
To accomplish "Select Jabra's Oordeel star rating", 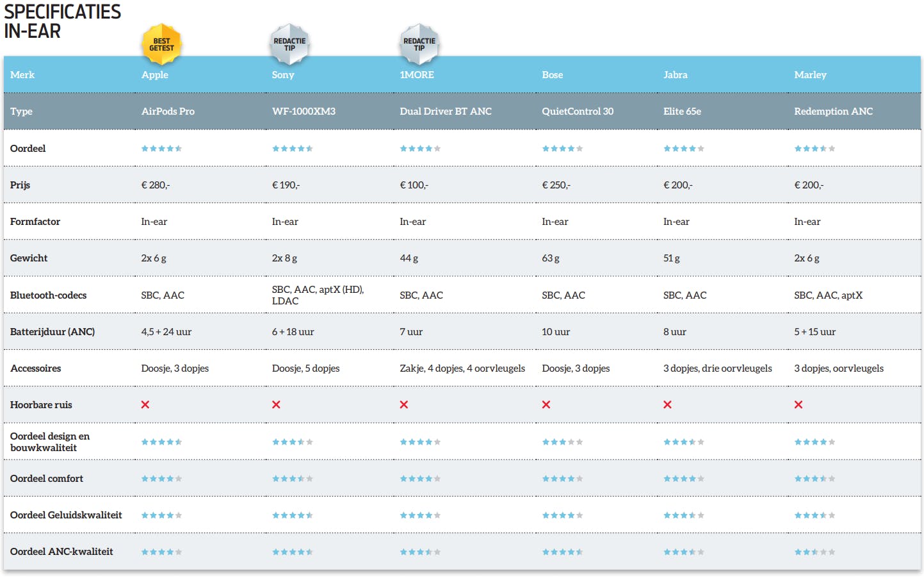I will [684, 149].
